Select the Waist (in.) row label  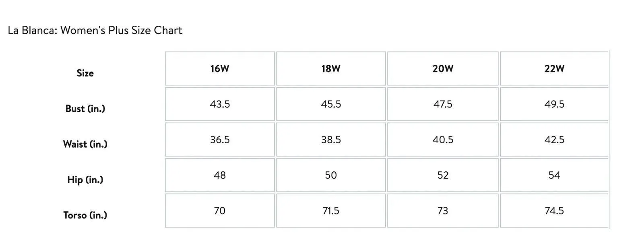(x=85, y=144)
